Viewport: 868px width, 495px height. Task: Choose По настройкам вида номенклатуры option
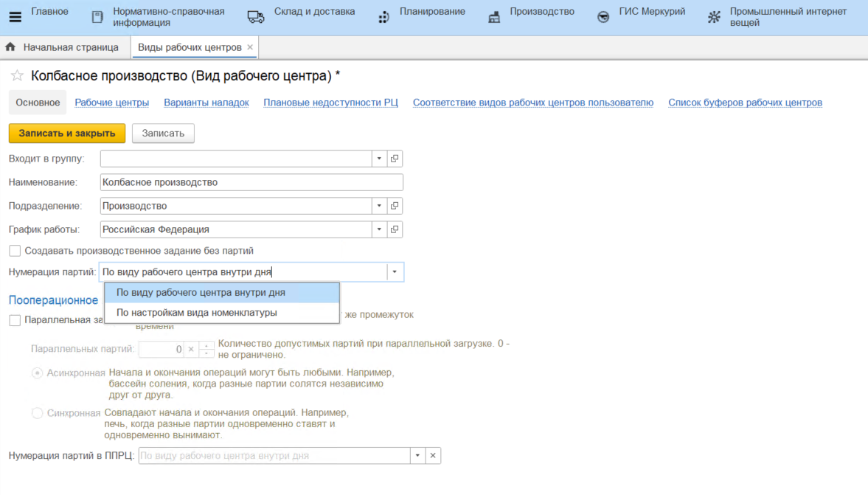197,313
